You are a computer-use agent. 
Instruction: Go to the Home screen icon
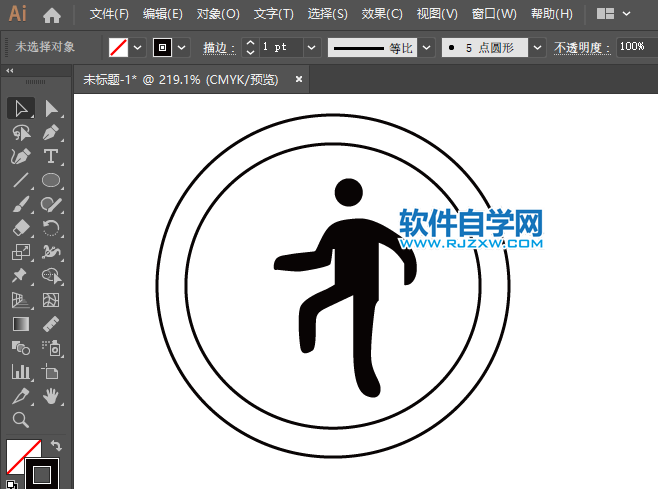coord(52,15)
